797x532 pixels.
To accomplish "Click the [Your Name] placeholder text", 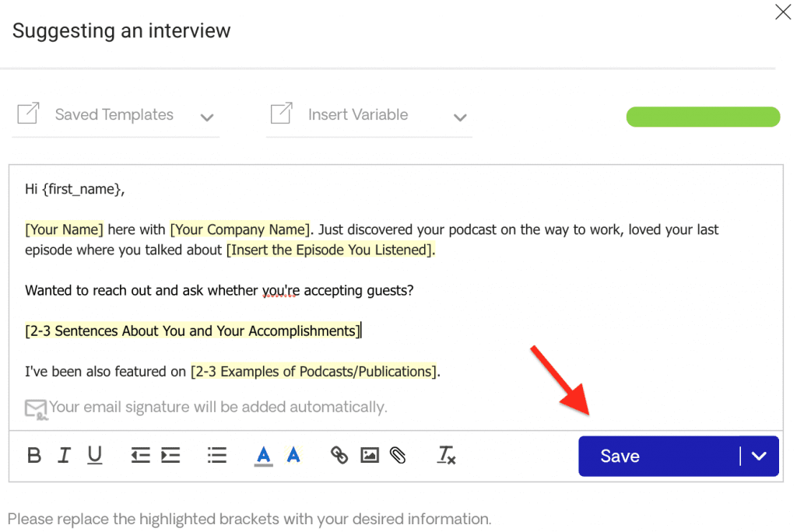I will pyautogui.click(x=64, y=229).
